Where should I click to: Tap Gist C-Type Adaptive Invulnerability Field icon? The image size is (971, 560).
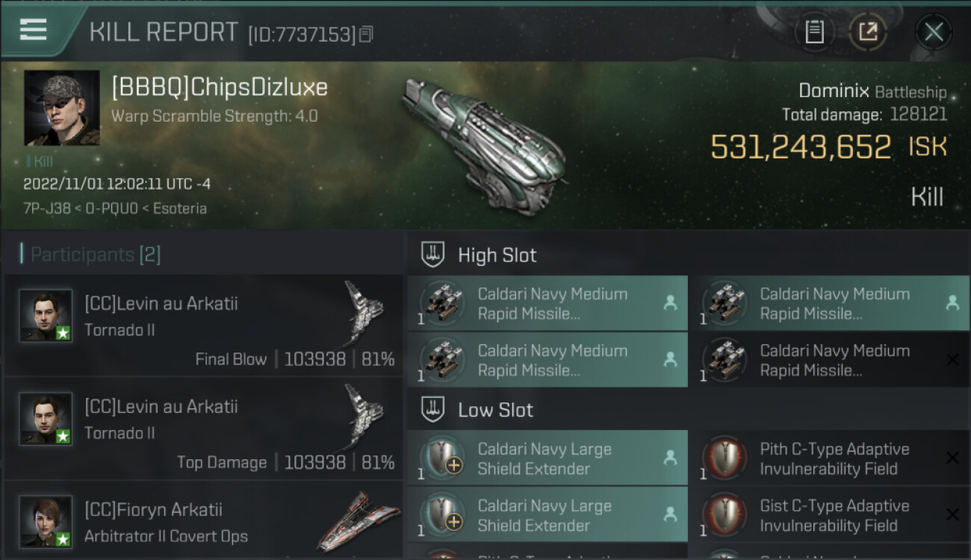tap(725, 515)
